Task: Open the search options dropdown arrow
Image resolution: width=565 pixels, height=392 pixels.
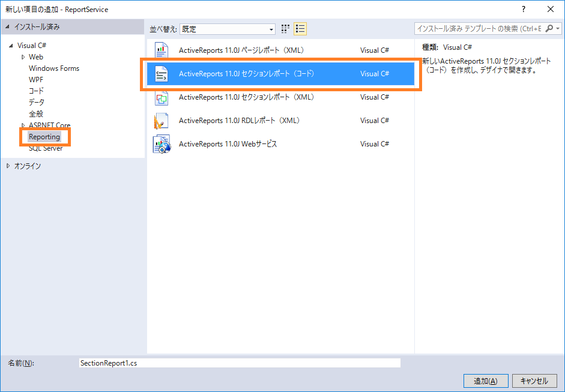Action: tap(558, 28)
